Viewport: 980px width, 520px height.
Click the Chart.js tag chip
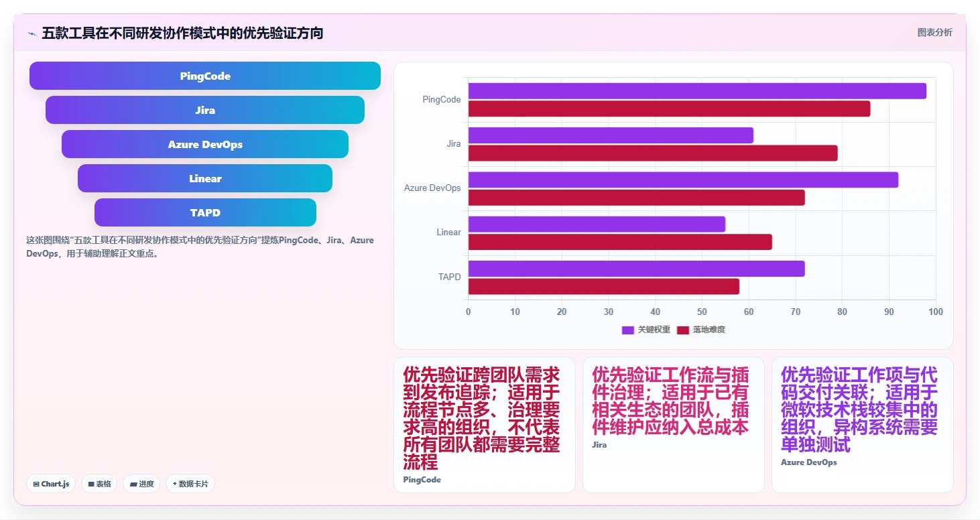(x=51, y=484)
